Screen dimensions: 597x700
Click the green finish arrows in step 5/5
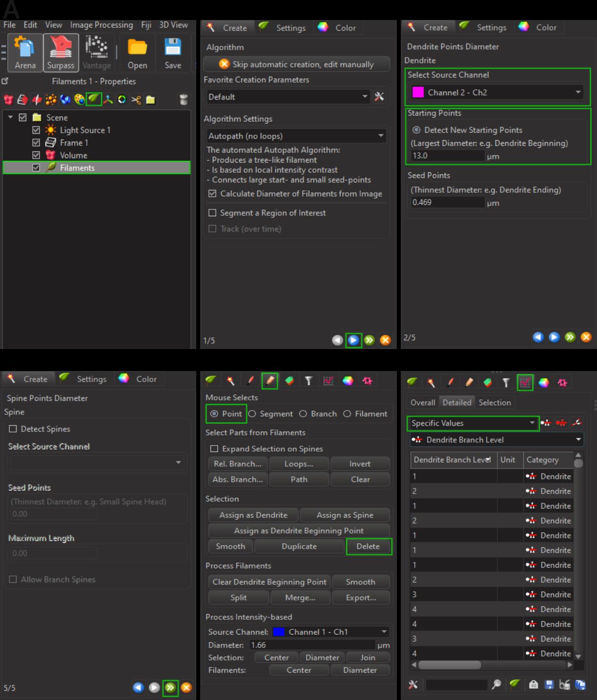coord(170,687)
